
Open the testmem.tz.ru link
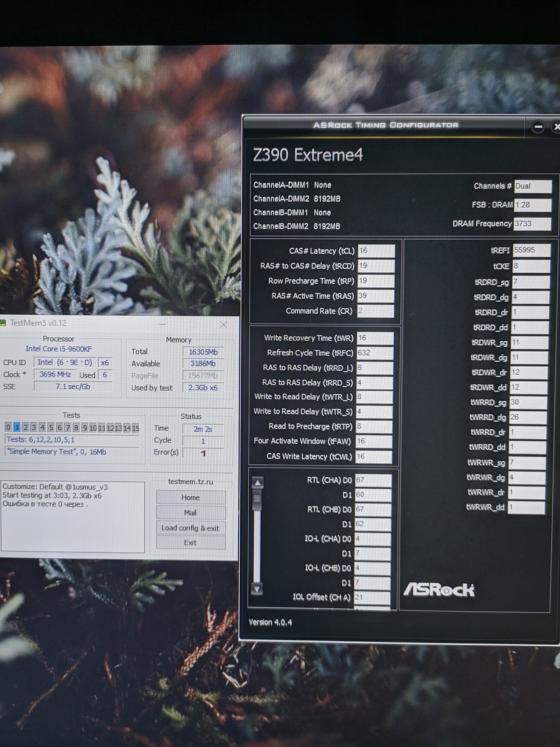click(x=191, y=481)
